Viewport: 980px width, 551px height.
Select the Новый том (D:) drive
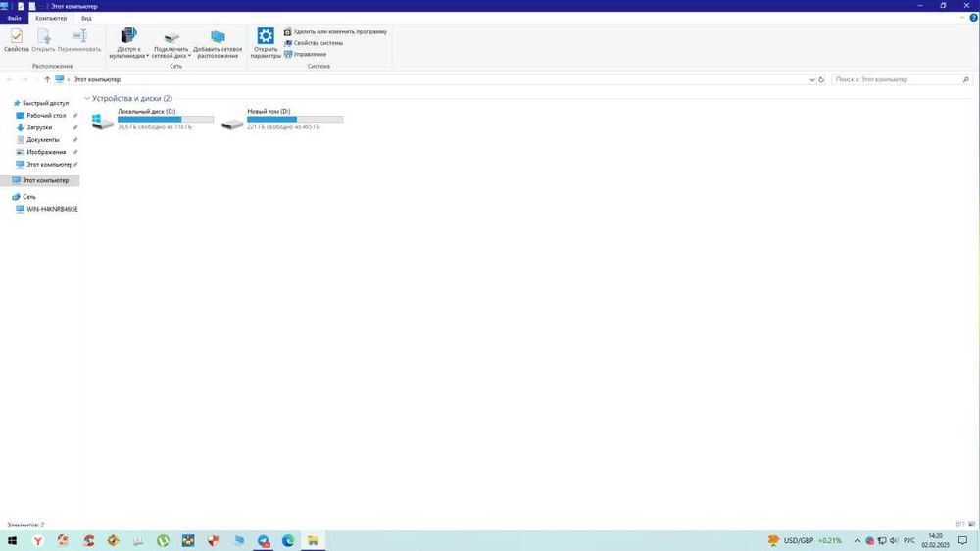[282, 119]
